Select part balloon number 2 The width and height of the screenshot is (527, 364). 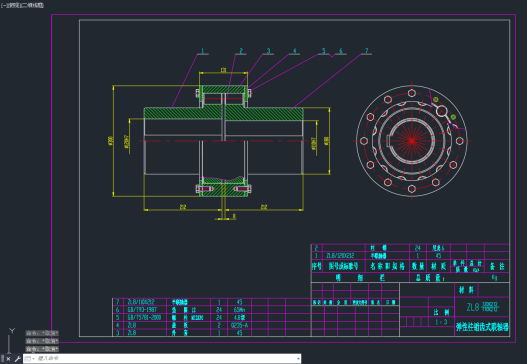(x=241, y=51)
